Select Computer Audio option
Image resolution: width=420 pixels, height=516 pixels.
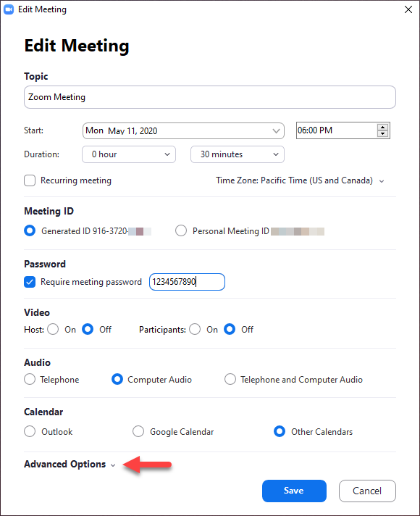tap(117, 379)
